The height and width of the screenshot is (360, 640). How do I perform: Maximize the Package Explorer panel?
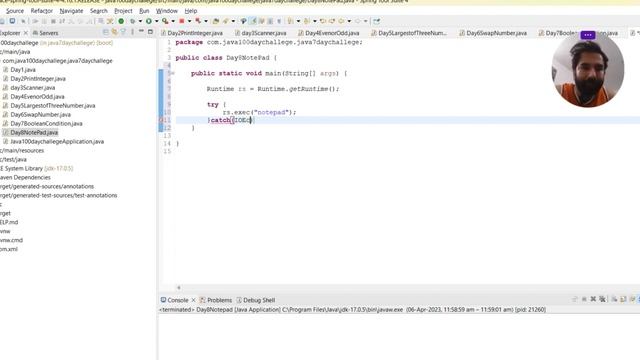[x=150, y=32]
